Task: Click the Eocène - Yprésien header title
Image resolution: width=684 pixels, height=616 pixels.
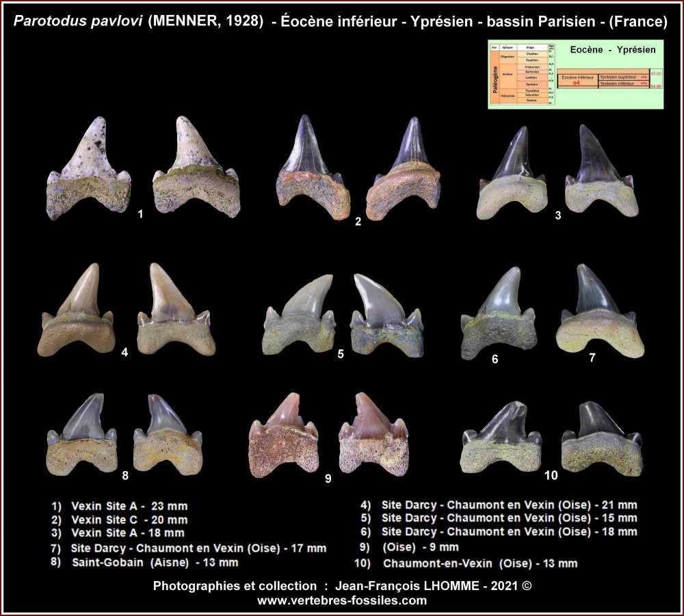Action: pos(612,49)
